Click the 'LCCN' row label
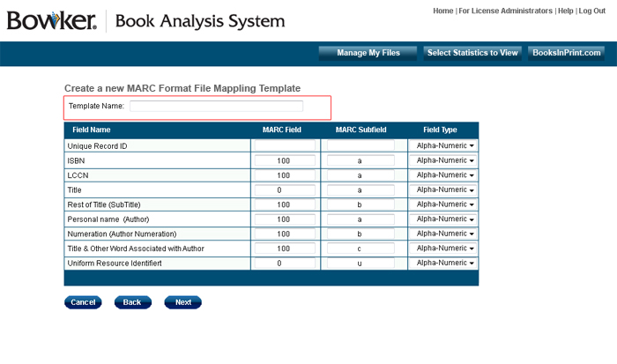Screen dimensions: 617x364 78,175
